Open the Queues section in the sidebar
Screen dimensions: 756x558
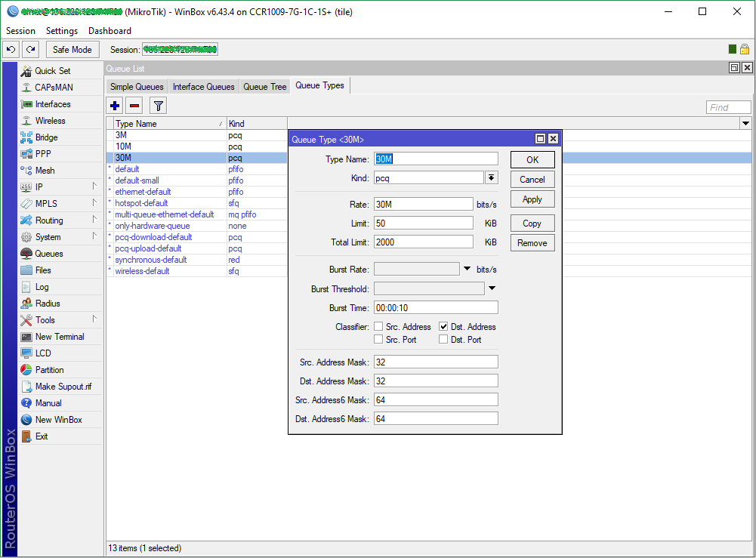pos(50,254)
